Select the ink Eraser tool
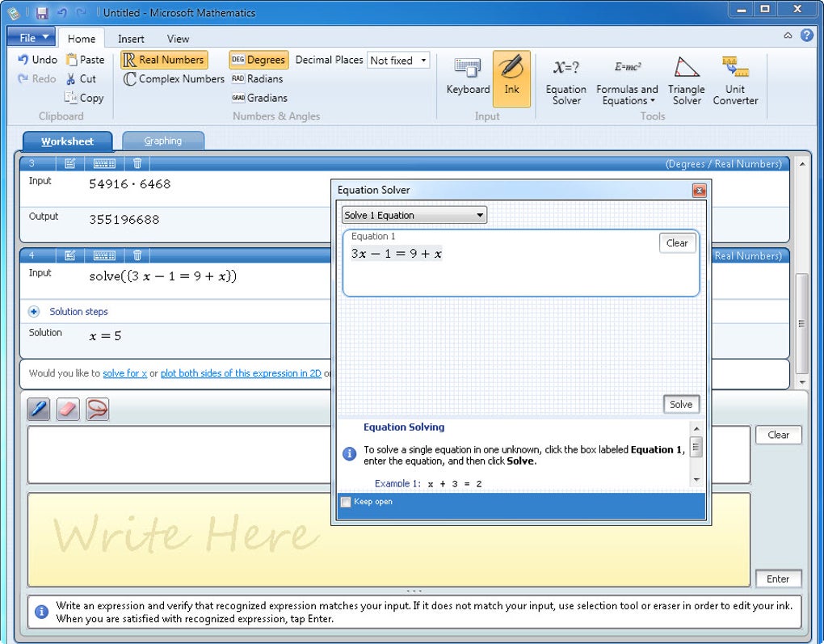The height and width of the screenshot is (644, 824). (68, 409)
